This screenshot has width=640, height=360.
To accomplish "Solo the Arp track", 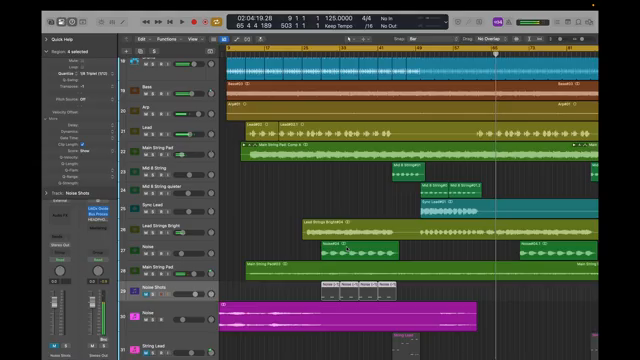I will click(153, 114).
